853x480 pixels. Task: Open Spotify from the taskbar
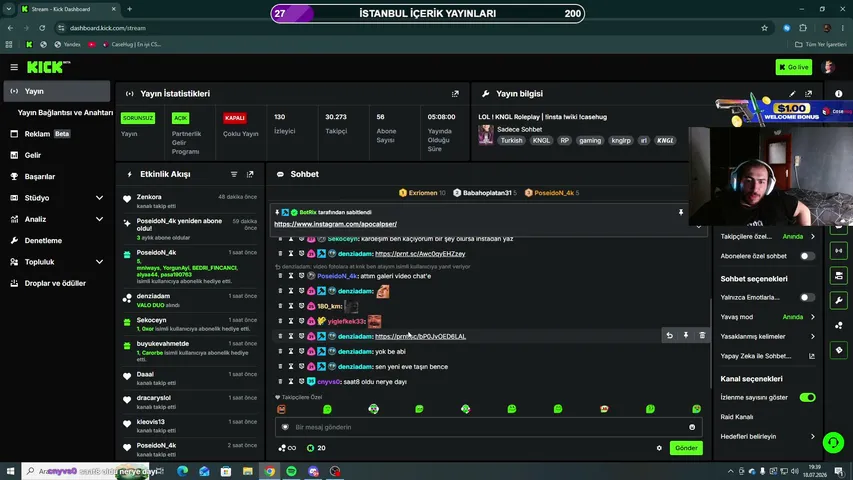tap(292, 471)
